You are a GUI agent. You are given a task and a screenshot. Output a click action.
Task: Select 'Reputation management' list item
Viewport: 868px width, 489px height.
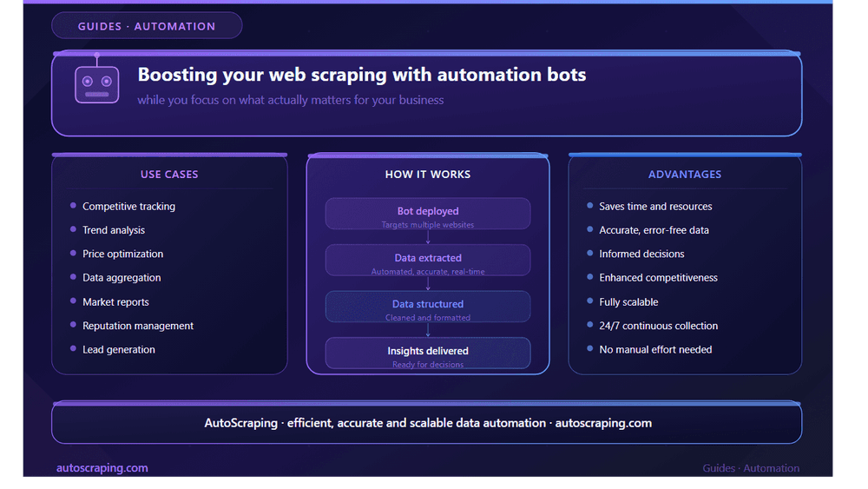132,327
